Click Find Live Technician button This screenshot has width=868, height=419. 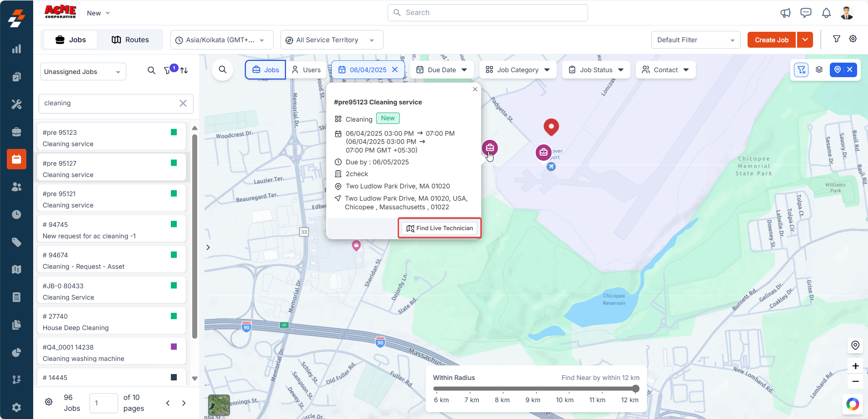[439, 228]
